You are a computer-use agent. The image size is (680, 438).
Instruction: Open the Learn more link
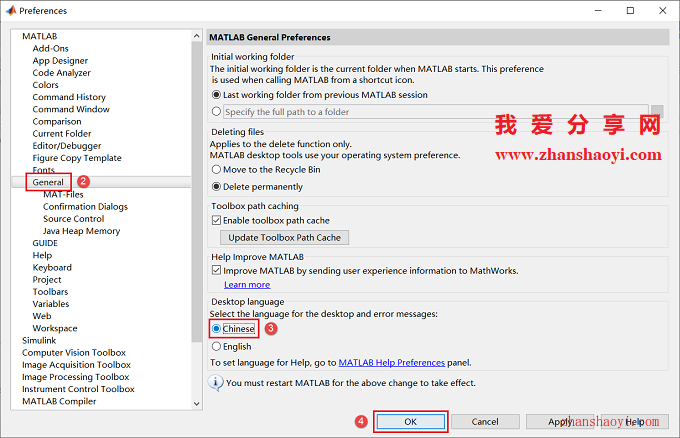click(247, 285)
